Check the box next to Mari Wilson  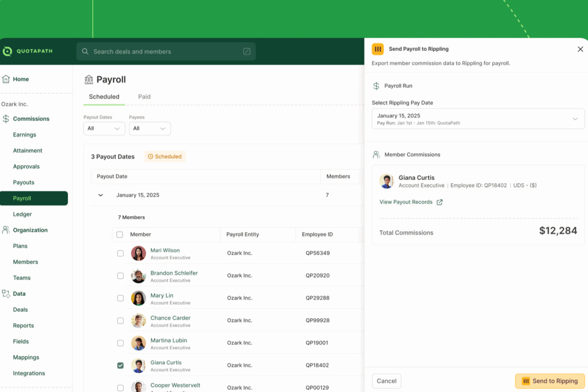(x=120, y=253)
